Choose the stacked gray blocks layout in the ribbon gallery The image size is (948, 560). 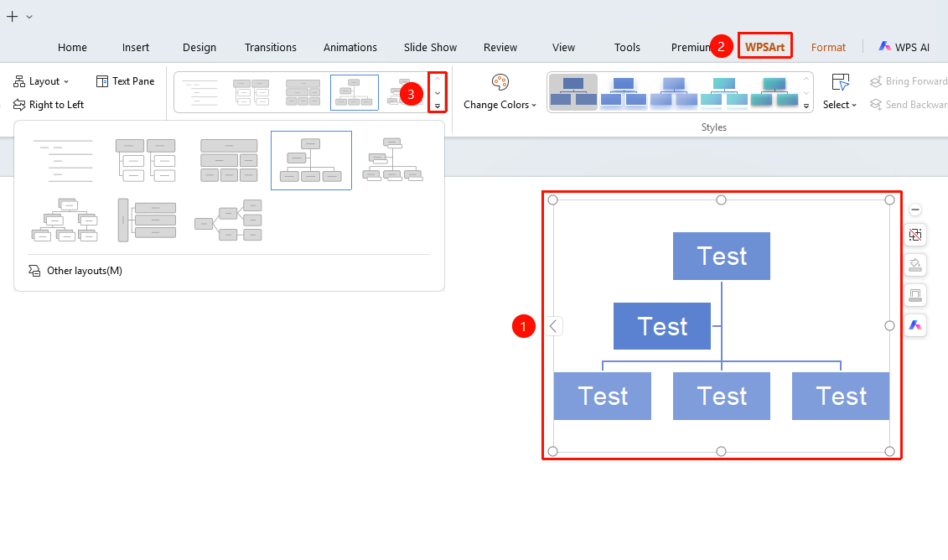pos(303,92)
